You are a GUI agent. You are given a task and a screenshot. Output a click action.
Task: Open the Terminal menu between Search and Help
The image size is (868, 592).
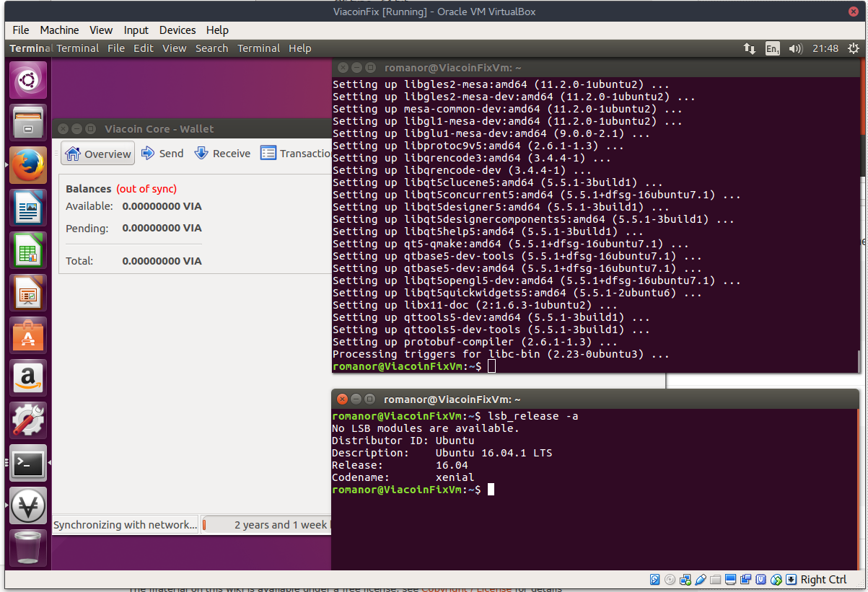click(258, 48)
